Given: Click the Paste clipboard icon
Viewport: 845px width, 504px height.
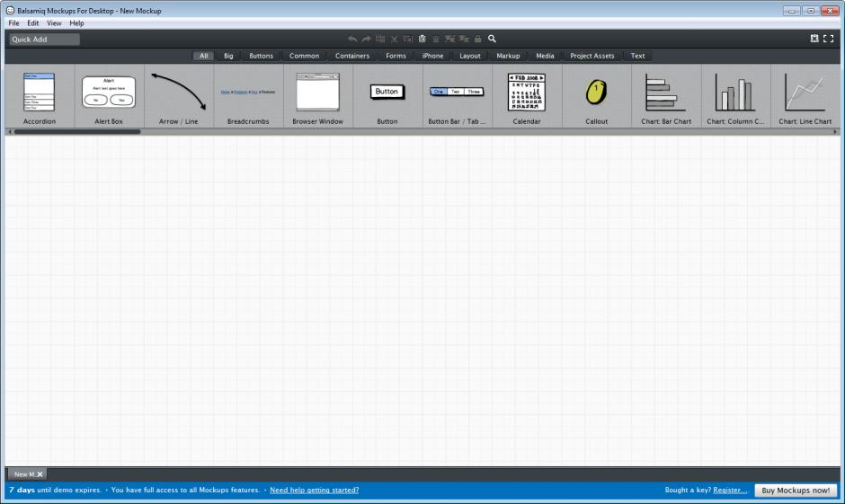Looking at the screenshot, I should click(422, 39).
